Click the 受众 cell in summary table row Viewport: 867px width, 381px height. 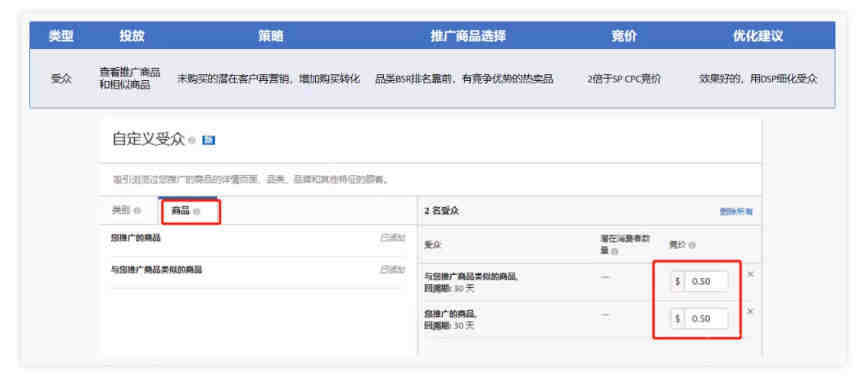click(x=61, y=79)
